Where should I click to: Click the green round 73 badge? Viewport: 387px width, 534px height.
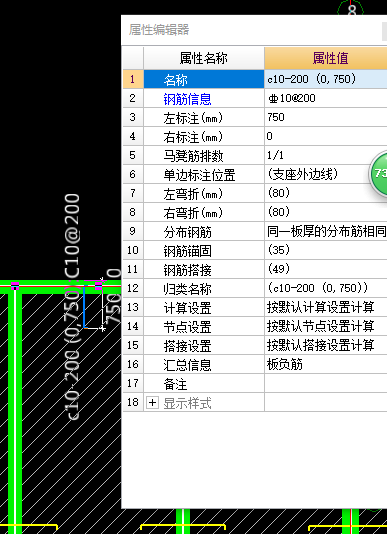tap(379, 174)
